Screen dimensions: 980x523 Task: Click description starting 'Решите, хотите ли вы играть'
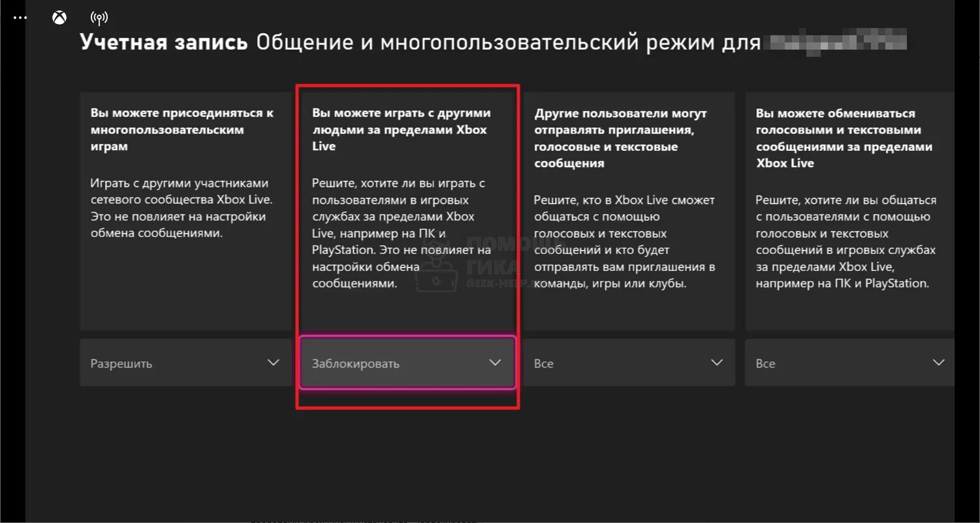[x=402, y=233]
